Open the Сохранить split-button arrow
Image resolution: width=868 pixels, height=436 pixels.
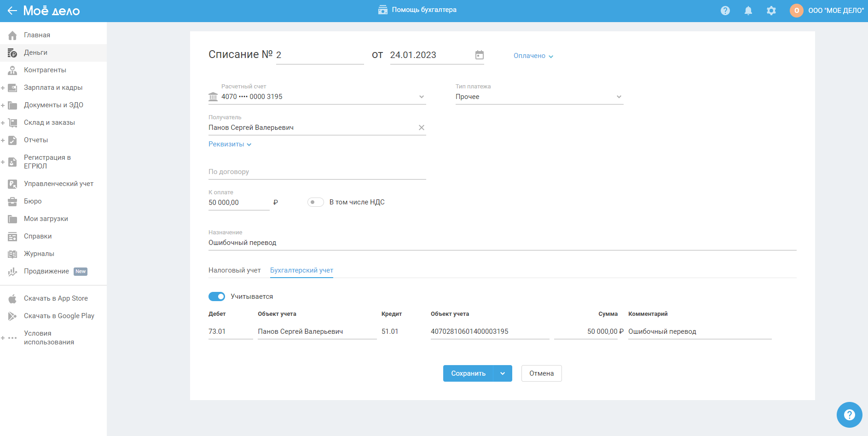[503, 373]
